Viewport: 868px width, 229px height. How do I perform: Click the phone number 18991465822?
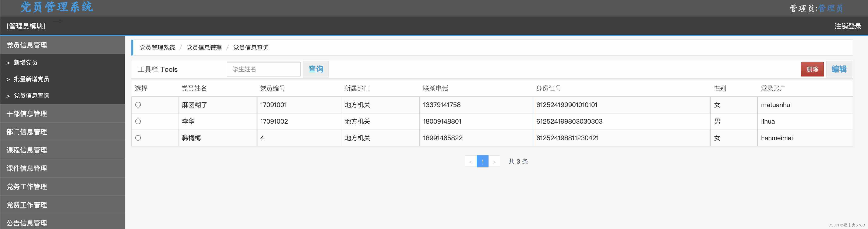coord(443,138)
